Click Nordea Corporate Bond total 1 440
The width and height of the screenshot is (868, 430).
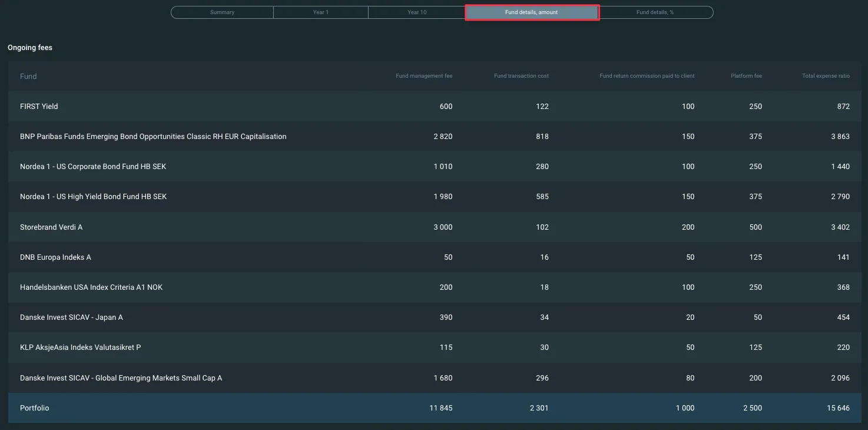pyautogui.click(x=840, y=167)
